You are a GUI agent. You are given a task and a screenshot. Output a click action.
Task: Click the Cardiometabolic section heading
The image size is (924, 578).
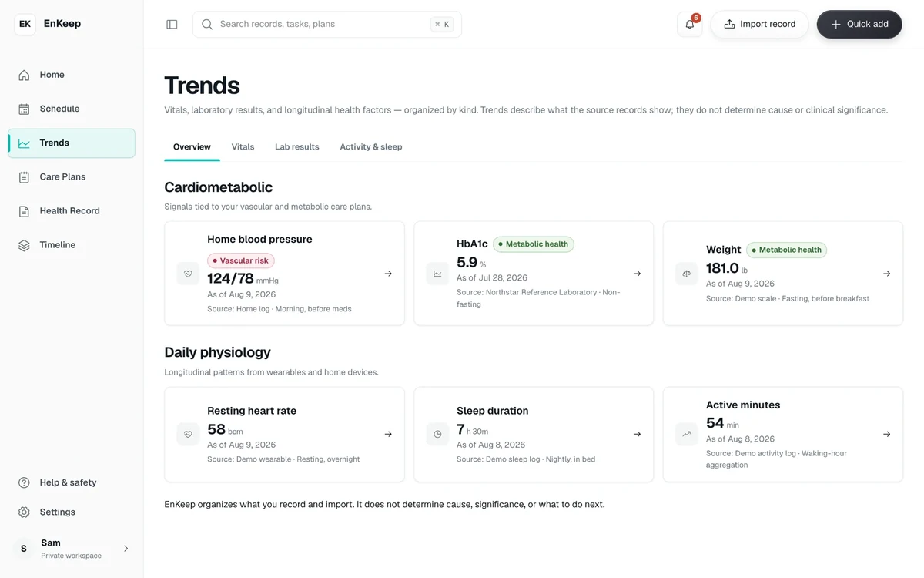[x=219, y=187]
